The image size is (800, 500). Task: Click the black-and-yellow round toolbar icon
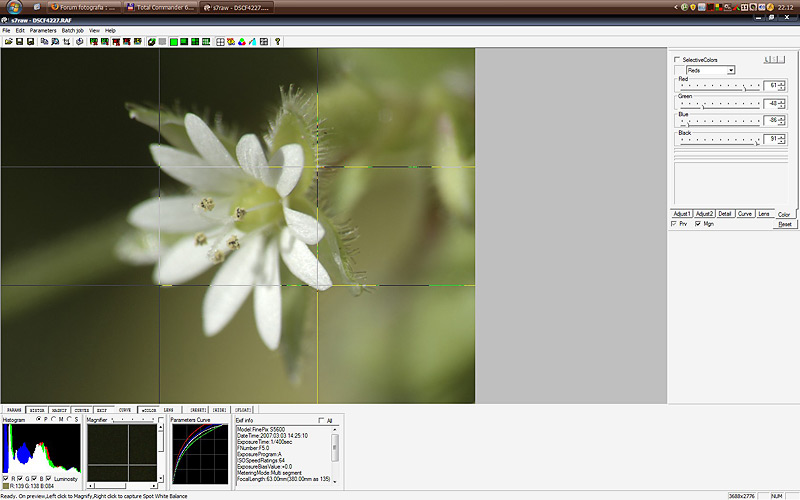tap(152, 42)
